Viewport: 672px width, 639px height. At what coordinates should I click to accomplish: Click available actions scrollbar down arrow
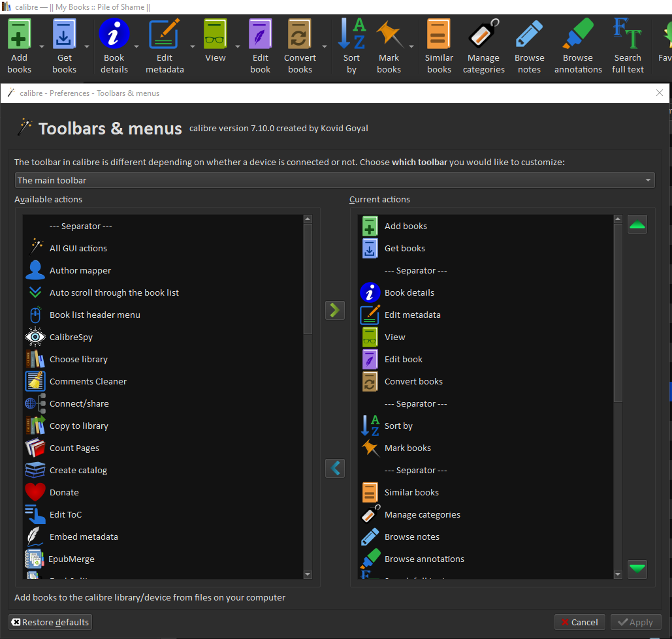[x=308, y=574]
